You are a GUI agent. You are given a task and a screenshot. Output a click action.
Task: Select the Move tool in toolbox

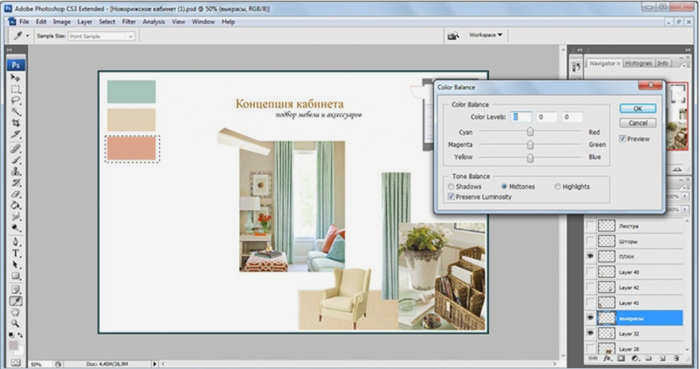pyautogui.click(x=16, y=78)
